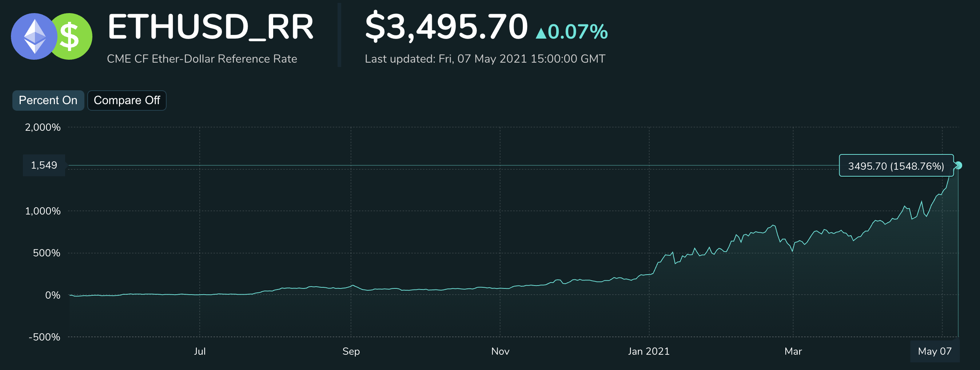Click the chart's latest data point marker

click(958, 165)
